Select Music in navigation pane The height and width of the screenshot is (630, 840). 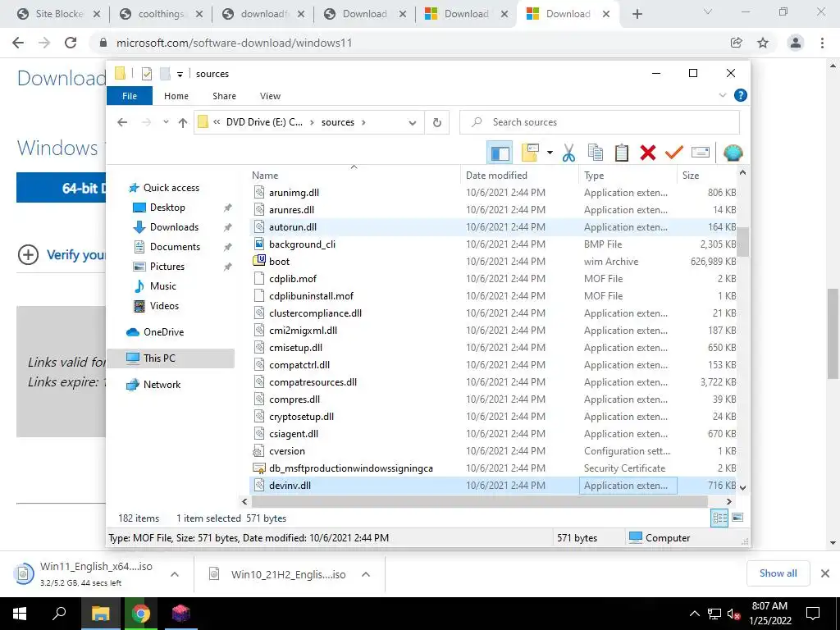click(163, 286)
